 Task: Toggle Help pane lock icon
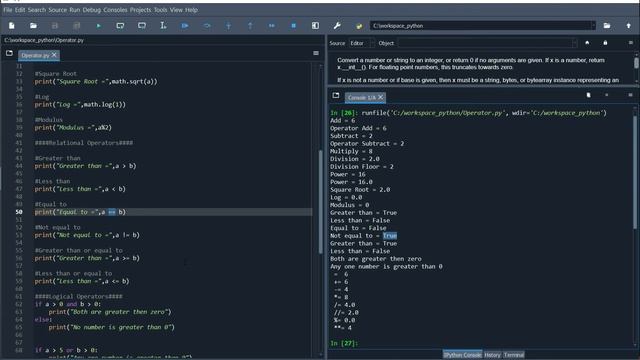[605, 43]
